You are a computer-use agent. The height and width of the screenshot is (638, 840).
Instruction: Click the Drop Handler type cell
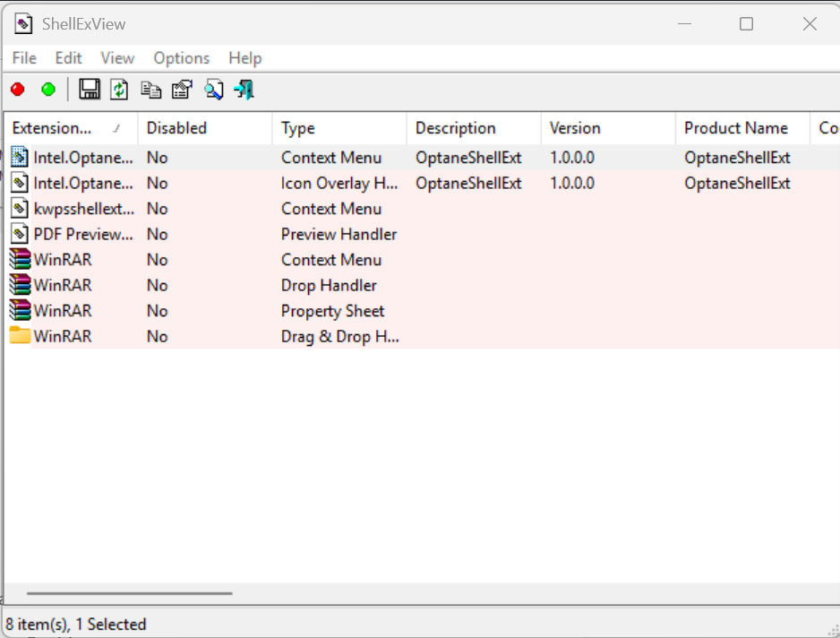(329, 285)
